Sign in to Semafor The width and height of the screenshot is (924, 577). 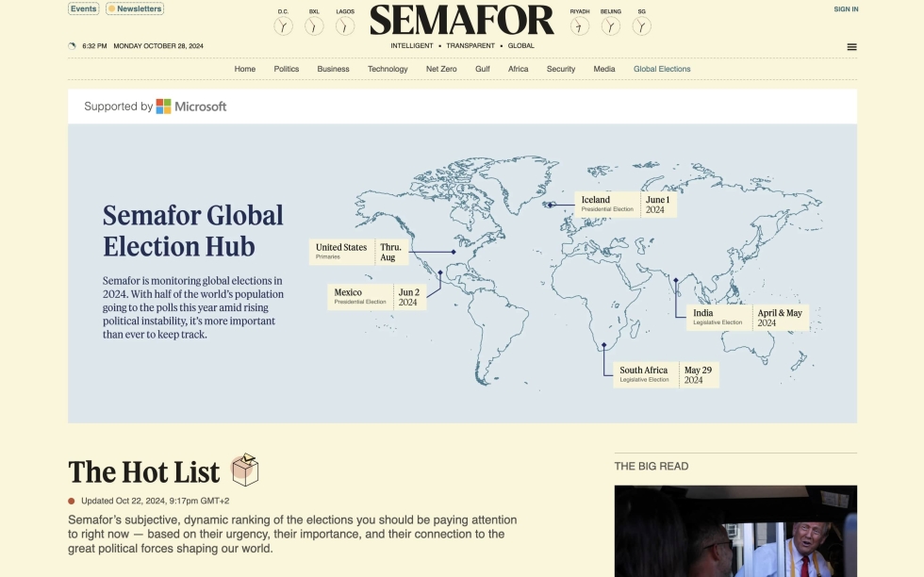pyautogui.click(x=845, y=8)
